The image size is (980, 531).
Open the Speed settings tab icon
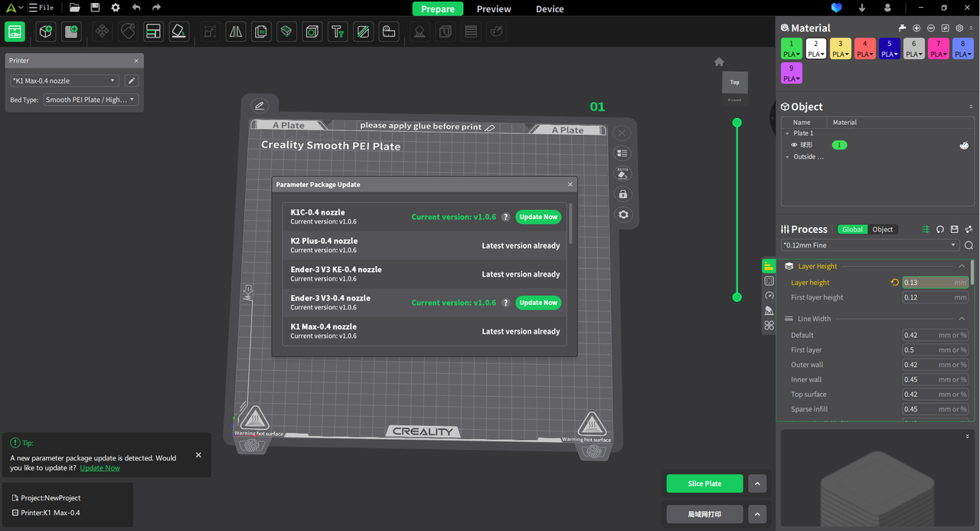769,296
